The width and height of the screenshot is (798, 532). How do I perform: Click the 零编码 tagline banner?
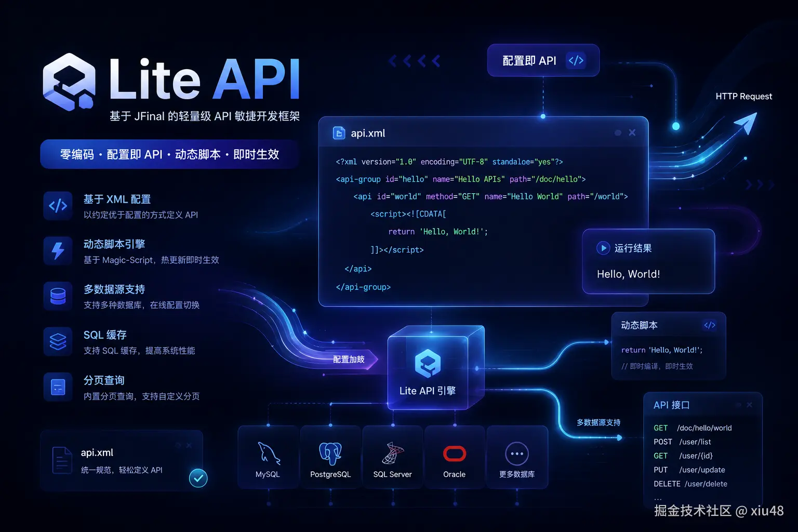tap(169, 154)
